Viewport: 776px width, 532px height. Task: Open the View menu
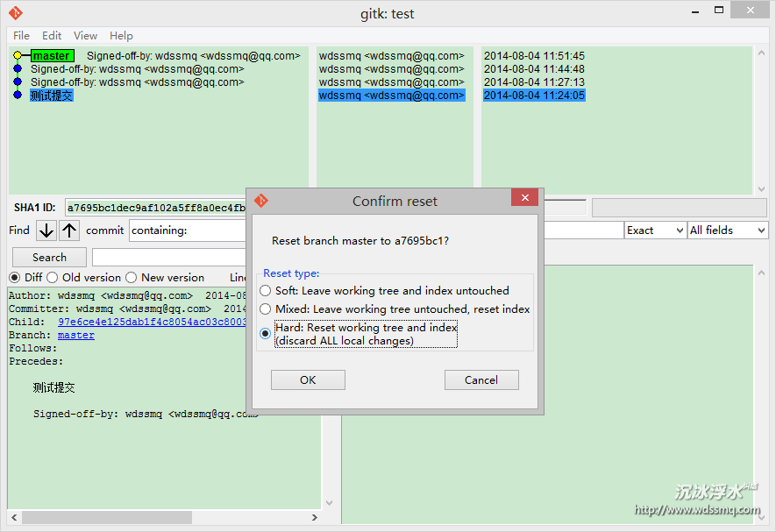pyautogui.click(x=85, y=36)
